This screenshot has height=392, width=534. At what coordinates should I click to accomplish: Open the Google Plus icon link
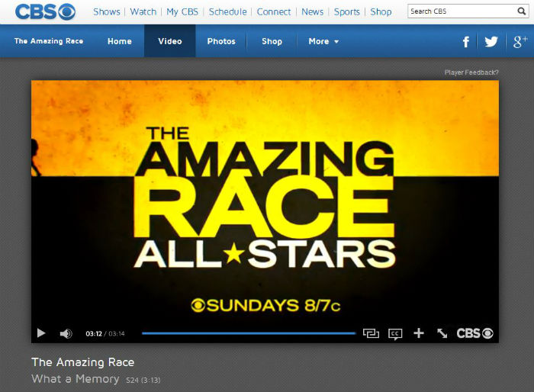point(520,41)
